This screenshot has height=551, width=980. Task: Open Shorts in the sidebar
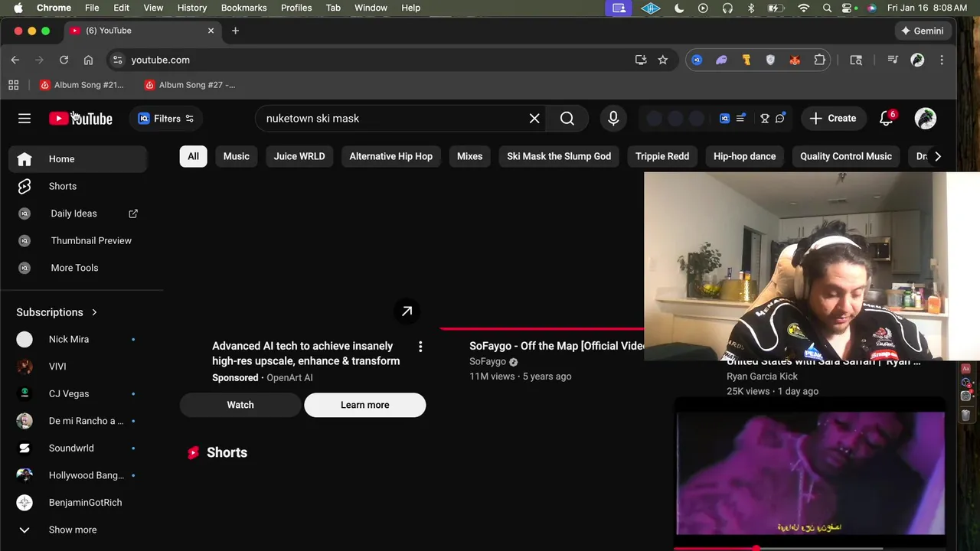pos(78,186)
